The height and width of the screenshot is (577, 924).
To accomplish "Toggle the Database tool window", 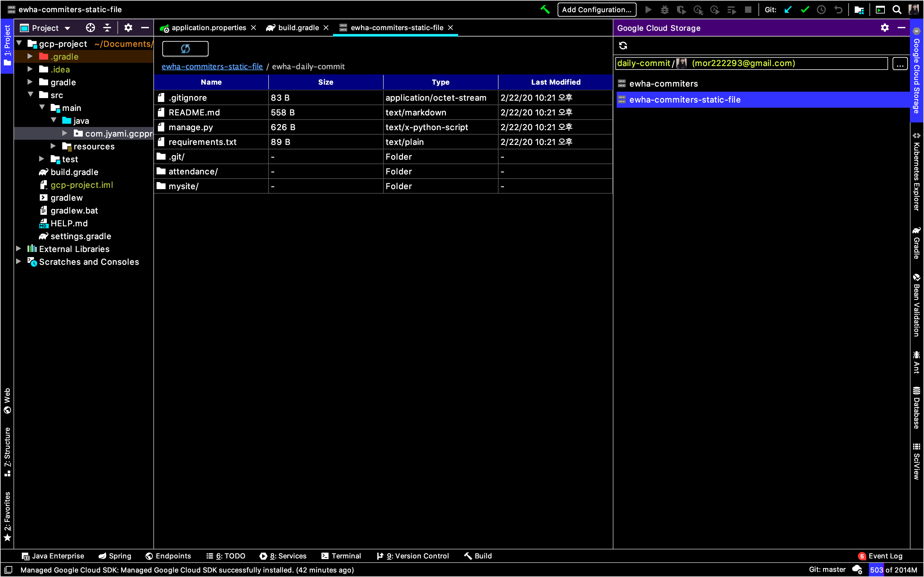I will [916, 408].
